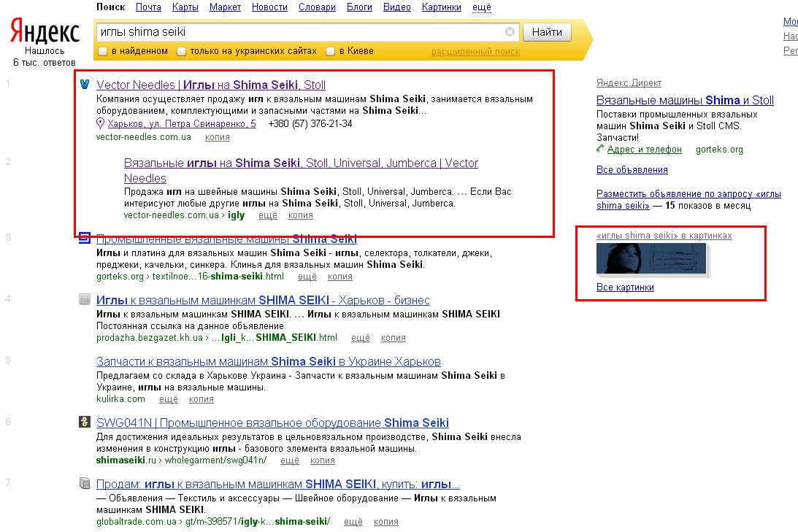Click the favicon beside the gorteks.org result
This screenshot has width=798, height=532.
pyautogui.click(x=85, y=238)
